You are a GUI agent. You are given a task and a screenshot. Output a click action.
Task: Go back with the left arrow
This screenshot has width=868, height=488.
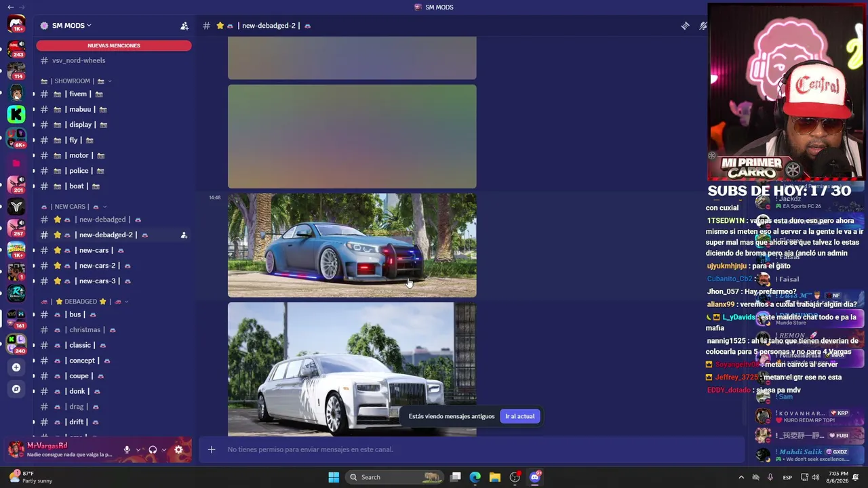pos(10,7)
